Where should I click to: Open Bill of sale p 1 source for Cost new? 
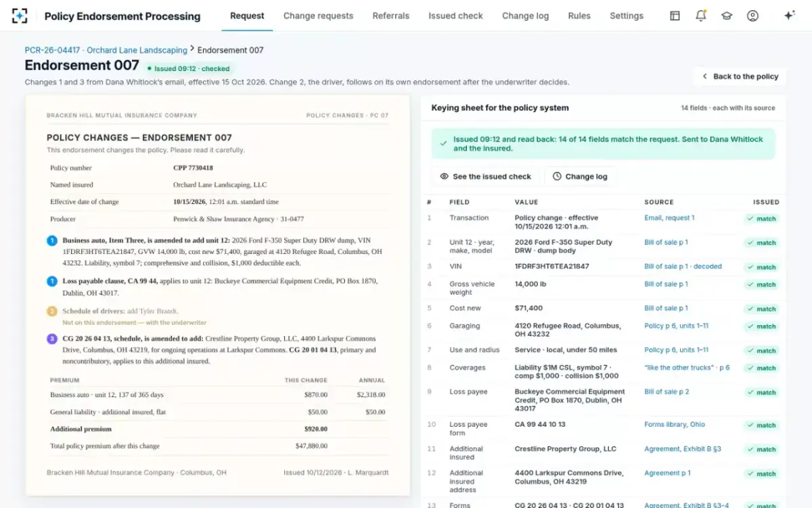[666, 308]
